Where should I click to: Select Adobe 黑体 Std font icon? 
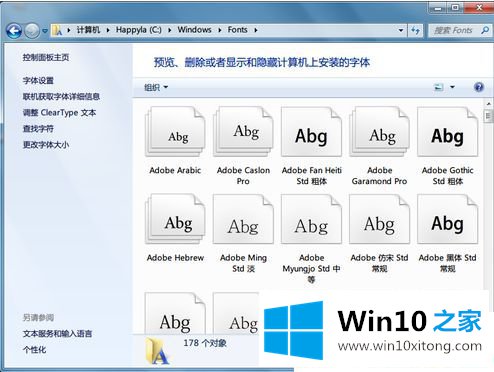pos(447,219)
